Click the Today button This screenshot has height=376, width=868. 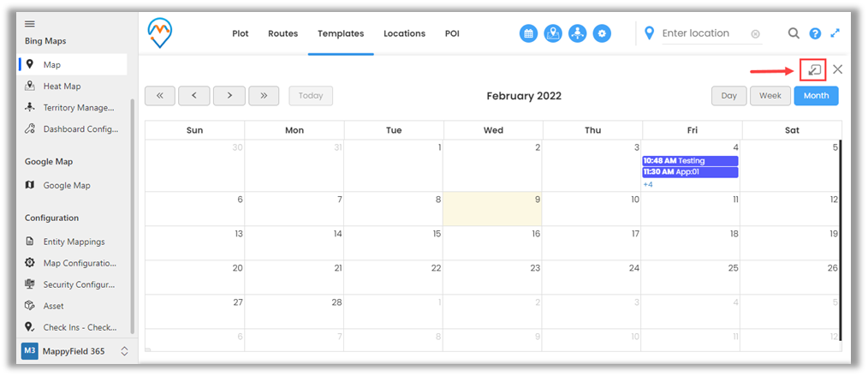pos(311,96)
